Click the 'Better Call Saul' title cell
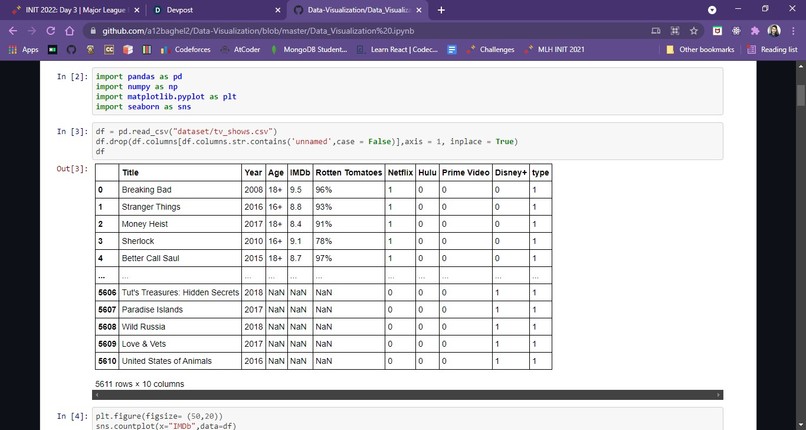 pyautogui.click(x=180, y=258)
